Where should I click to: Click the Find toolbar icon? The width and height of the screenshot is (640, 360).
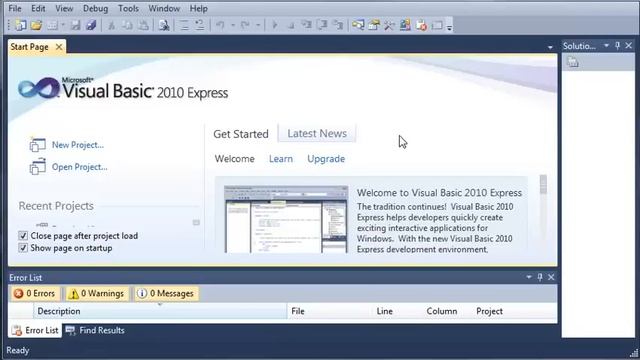pos(164,25)
